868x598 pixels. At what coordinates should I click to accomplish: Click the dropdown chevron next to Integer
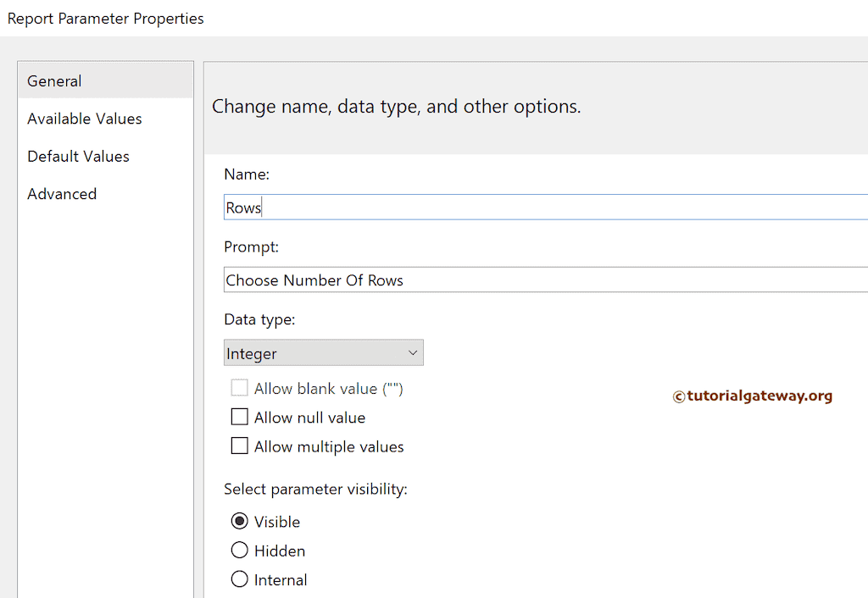[413, 352]
